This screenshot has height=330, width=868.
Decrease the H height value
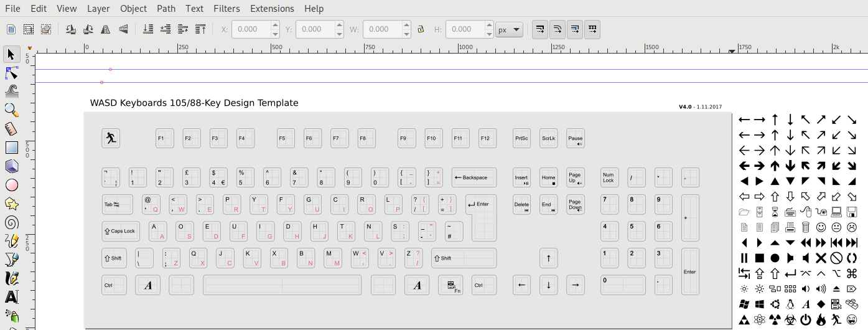click(489, 34)
